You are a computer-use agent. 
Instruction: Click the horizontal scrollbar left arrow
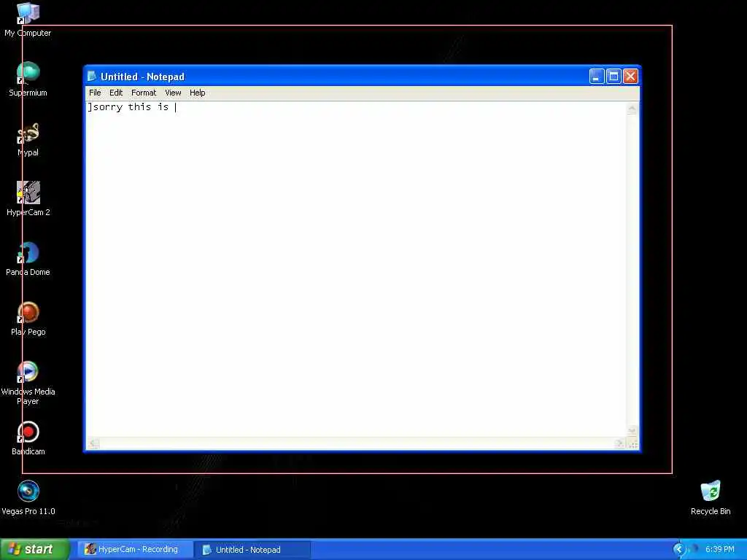[x=93, y=443]
